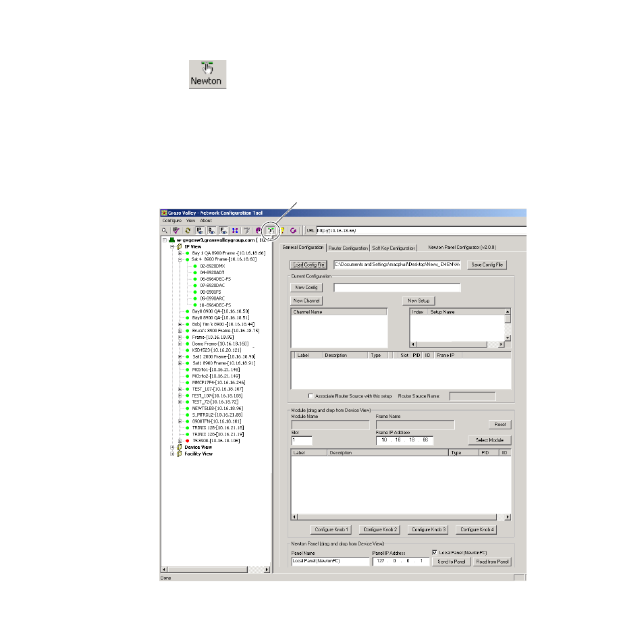Click green status dot beside NEWT51B8

pyautogui.click(x=188, y=408)
